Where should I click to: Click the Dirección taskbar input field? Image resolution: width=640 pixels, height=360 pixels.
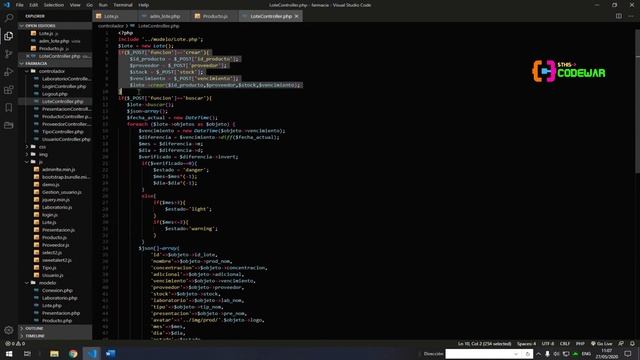(480, 353)
